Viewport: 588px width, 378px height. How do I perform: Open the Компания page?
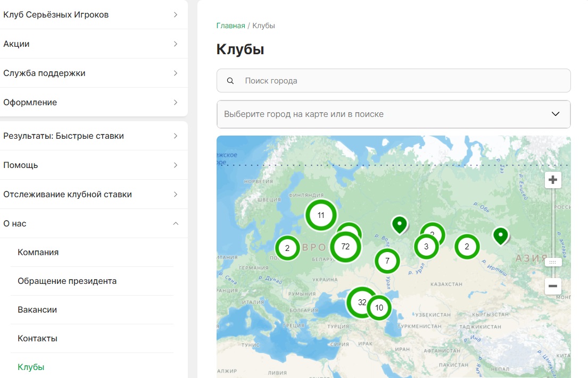[x=92, y=253]
